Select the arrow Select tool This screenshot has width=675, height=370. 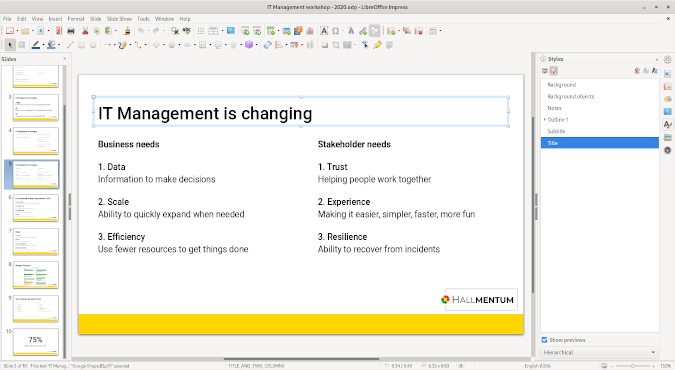tap(10, 45)
